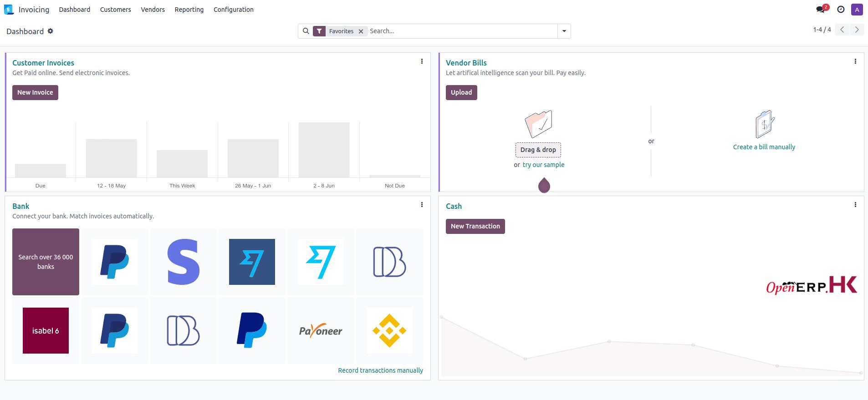868x400 pixels.
Task: Click the Invoicing app icon in navbar
Action: [9, 10]
